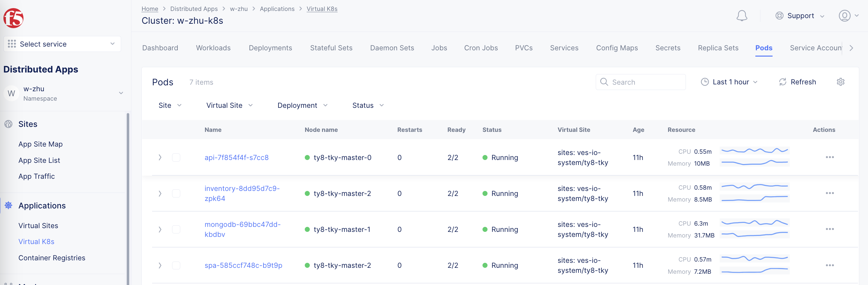Open the Support dropdown menu
Image resolution: width=868 pixels, height=285 pixels.
(800, 16)
